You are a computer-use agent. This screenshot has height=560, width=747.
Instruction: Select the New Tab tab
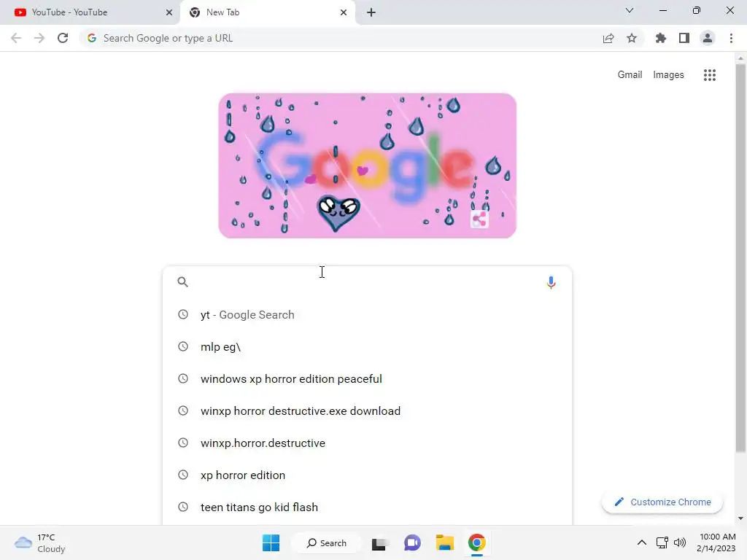[x=267, y=12]
